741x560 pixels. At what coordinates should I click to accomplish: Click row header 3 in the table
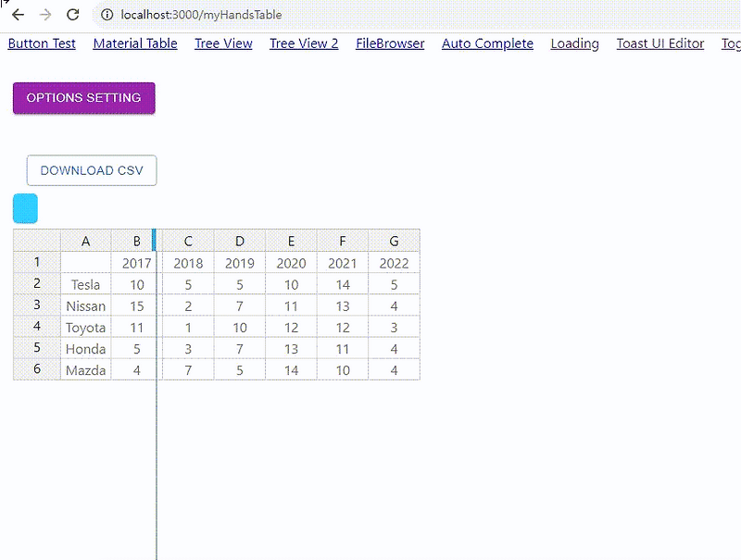(x=35, y=305)
